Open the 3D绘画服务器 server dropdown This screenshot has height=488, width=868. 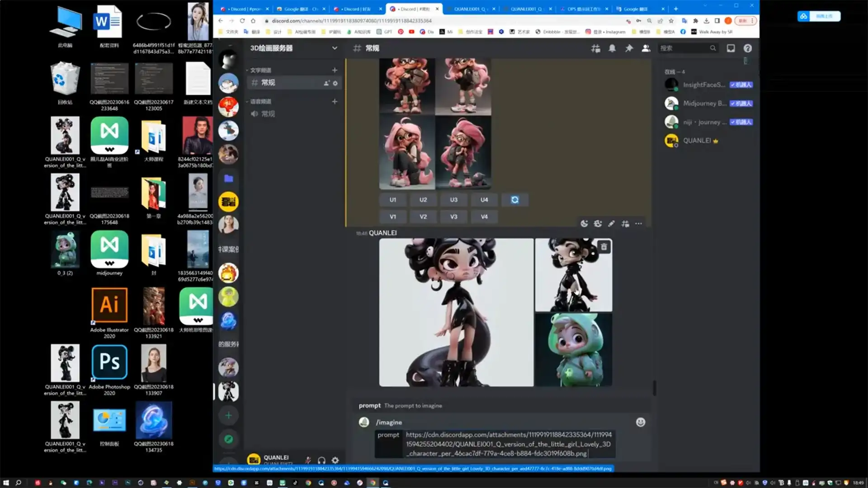point(335,48)
